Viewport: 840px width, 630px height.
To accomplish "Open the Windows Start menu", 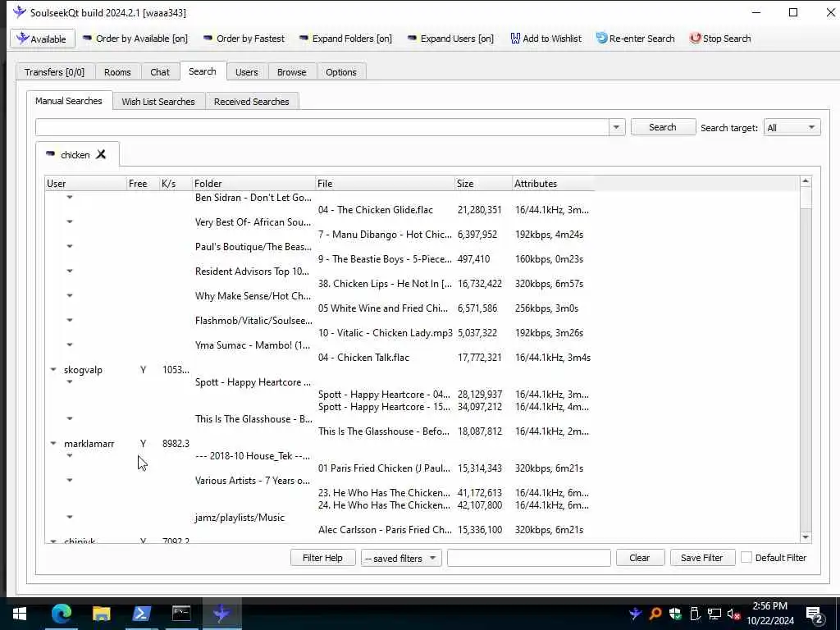I will pyautogui.click(x=20, y=614).
